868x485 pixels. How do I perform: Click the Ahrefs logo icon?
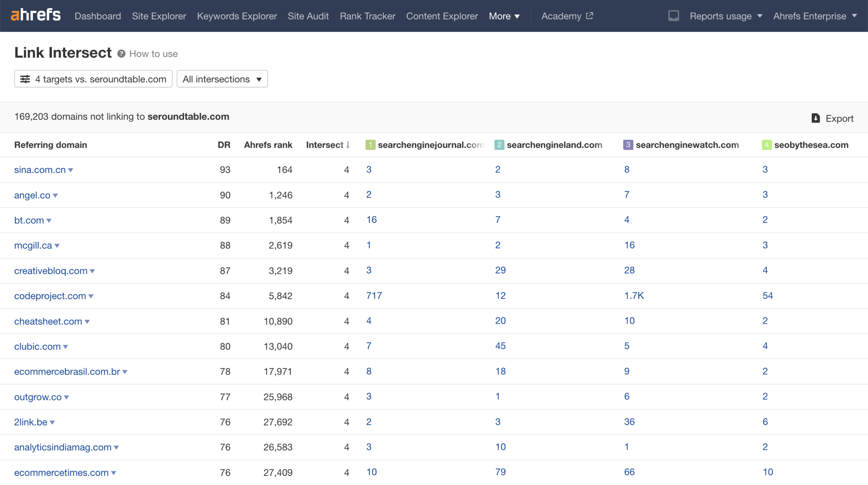pos(36,16)
